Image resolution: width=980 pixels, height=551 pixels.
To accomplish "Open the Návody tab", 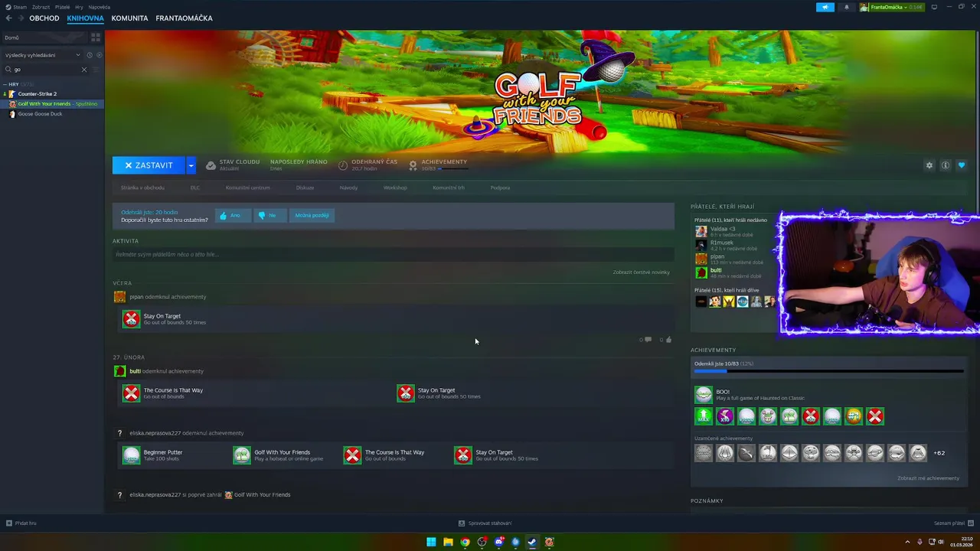I will pos(348,187).
